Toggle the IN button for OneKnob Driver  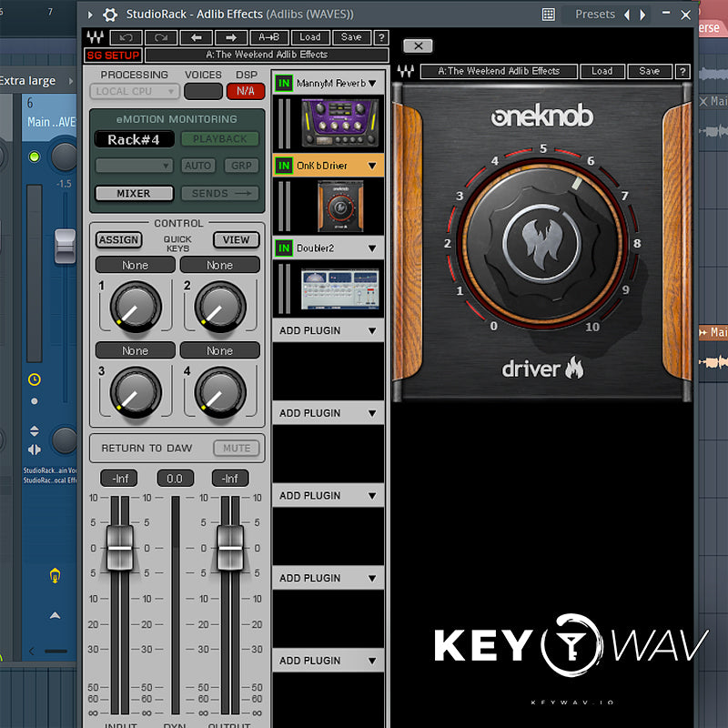(x=284, y=166)
